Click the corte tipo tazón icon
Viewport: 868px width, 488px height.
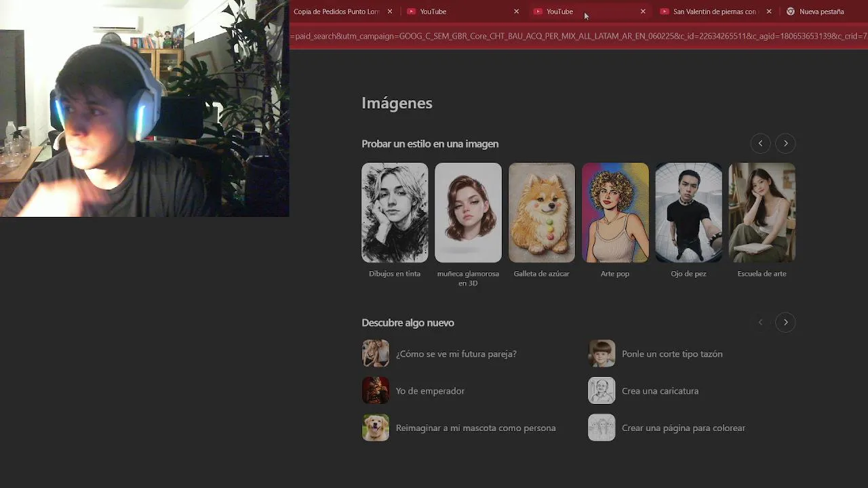coord(601,354)
